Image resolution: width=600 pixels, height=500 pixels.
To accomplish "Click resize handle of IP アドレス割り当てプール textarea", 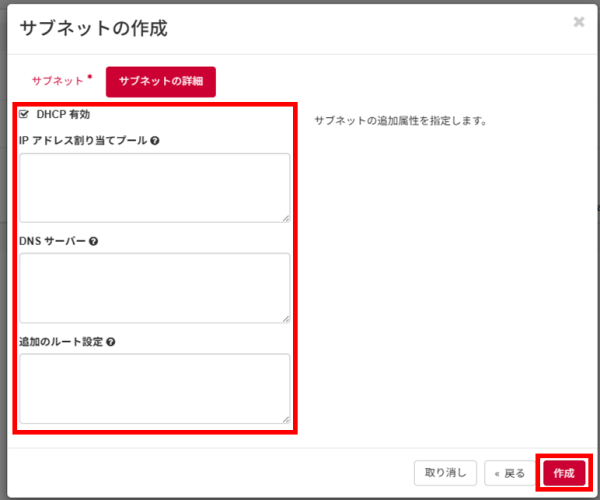I will [x=285, y=217].
